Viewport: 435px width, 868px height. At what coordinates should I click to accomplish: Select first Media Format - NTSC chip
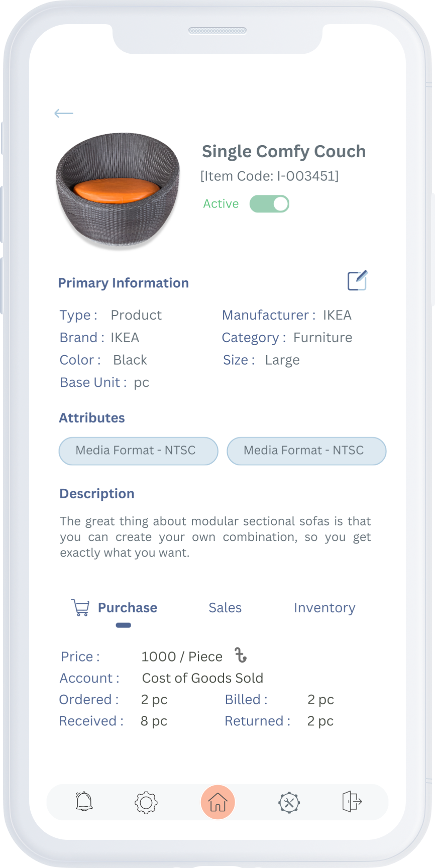[138, 451]
